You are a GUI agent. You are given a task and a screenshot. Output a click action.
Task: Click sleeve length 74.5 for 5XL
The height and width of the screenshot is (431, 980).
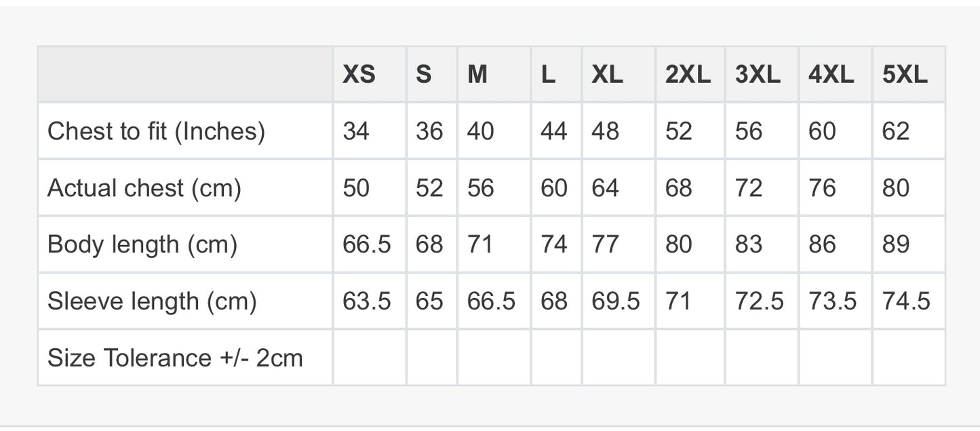[x=906, y=301]
